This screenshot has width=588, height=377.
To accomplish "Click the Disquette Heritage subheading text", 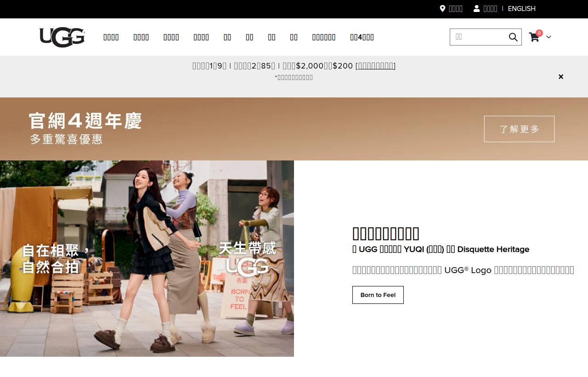I will tap(441, 249).
